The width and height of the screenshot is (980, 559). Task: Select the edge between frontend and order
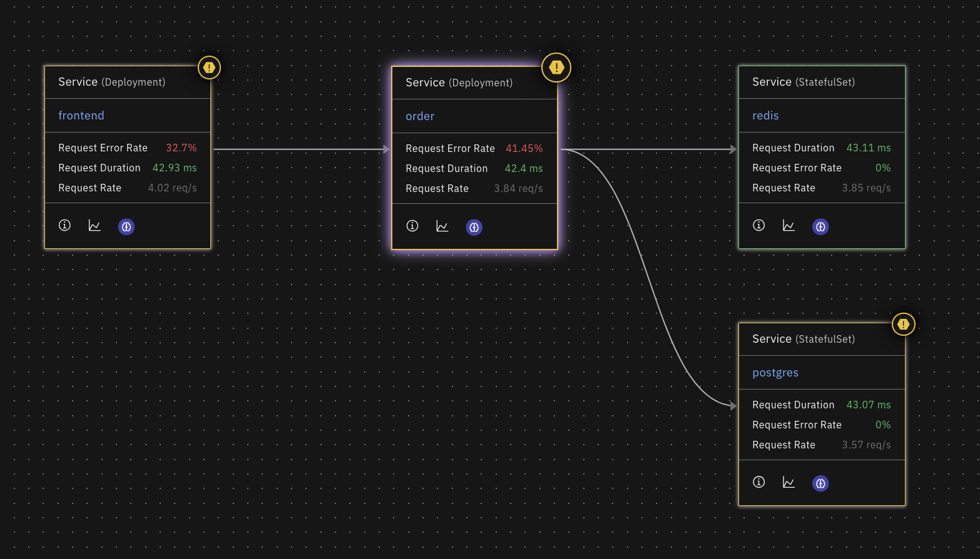300,149
